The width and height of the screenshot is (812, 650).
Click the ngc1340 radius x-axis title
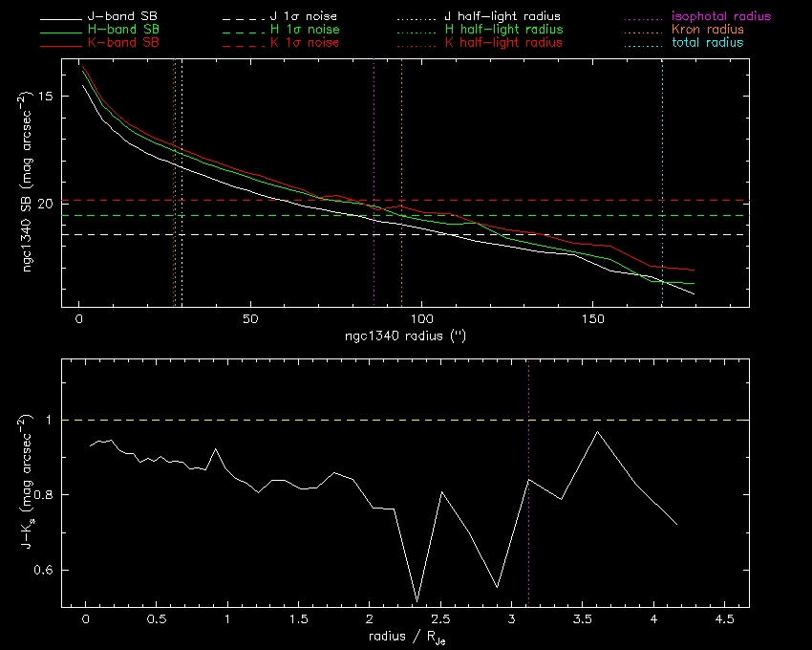pos(405,337)
